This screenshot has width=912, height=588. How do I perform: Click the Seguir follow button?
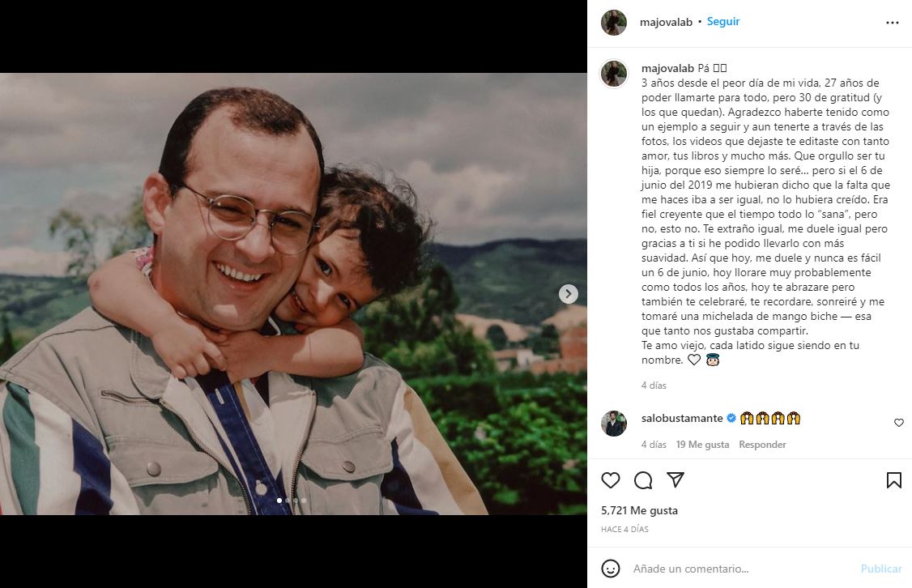click(x=723, y=22)
